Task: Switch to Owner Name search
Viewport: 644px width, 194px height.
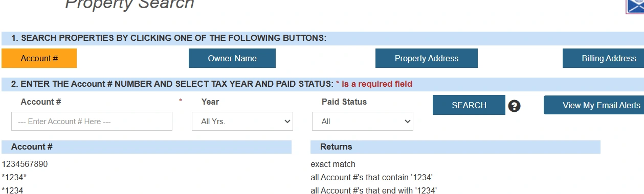Action: click(232, 58)
